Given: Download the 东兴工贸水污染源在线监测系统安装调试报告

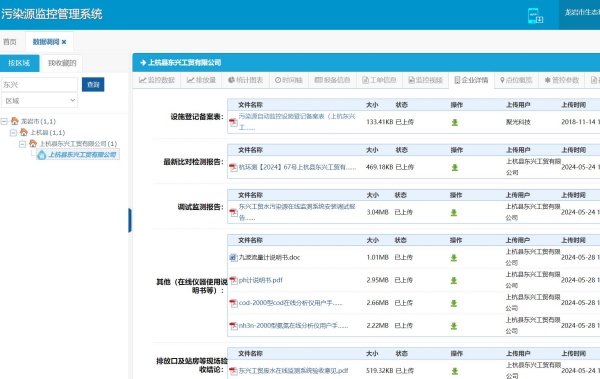Looking at the screenshot, I should click(x=454, y=212).
